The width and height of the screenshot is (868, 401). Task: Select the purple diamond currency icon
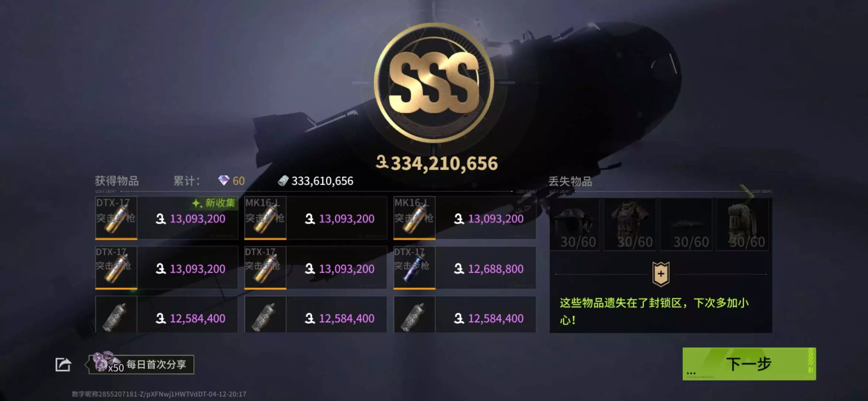224,180
